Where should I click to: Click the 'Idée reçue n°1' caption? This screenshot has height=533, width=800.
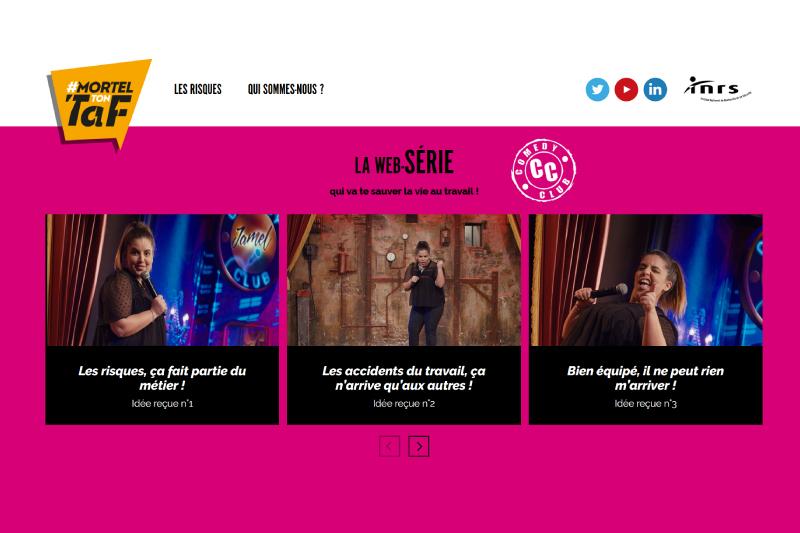[x=162, y=403]
